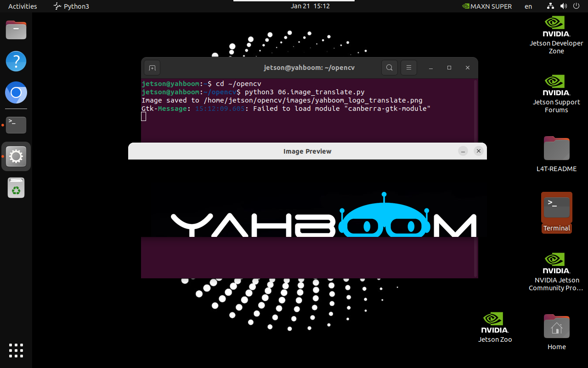588x368 pixels.
Task: Open the en input source menu
Action: click(x=528, y=6)
